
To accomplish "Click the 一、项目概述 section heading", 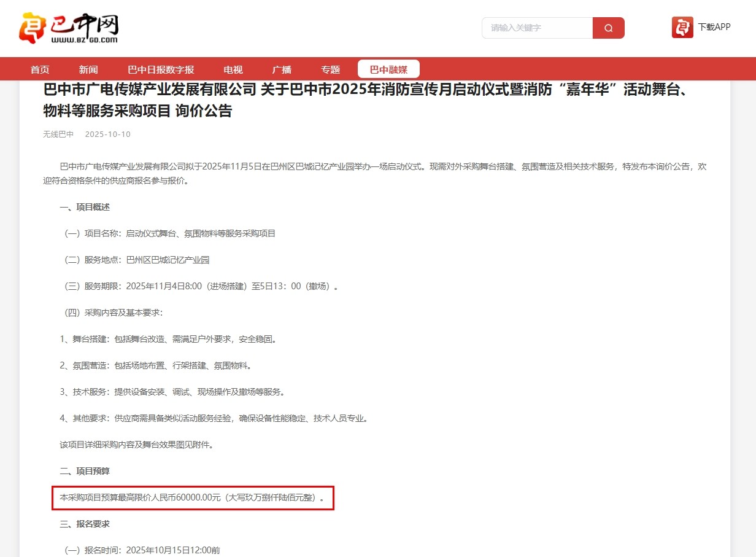I will pos(85,208).
